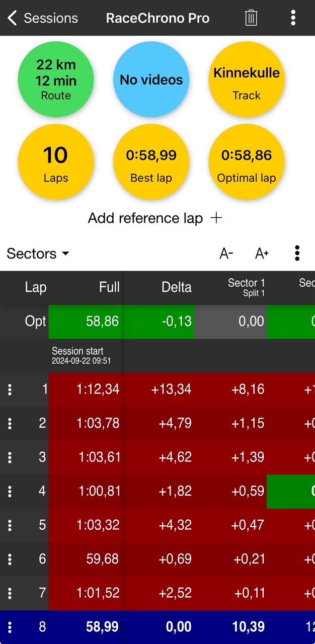The image size is (315, 644).
Task: Add reference lap
Action: point(155,218)
